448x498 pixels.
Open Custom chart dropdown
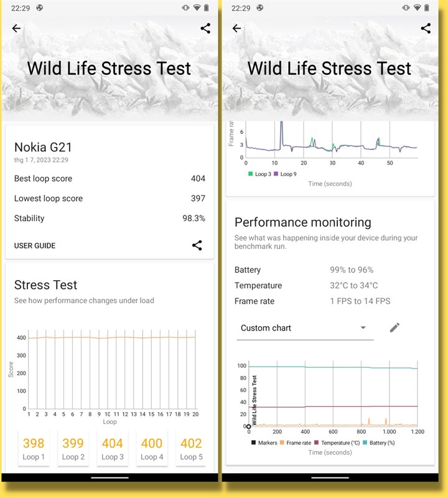(x=305, y=328)
